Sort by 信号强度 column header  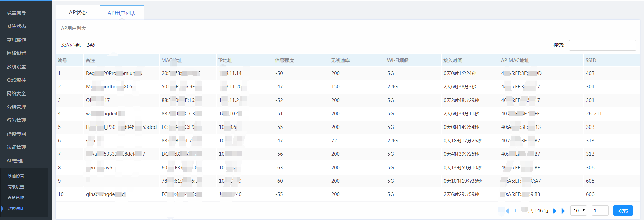[x=284, y=61]
